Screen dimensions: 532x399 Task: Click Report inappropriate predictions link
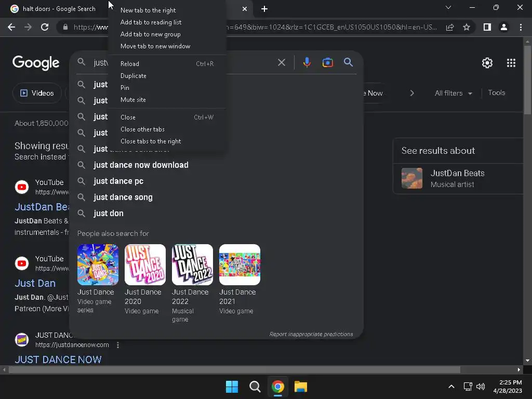coord(311,334)
